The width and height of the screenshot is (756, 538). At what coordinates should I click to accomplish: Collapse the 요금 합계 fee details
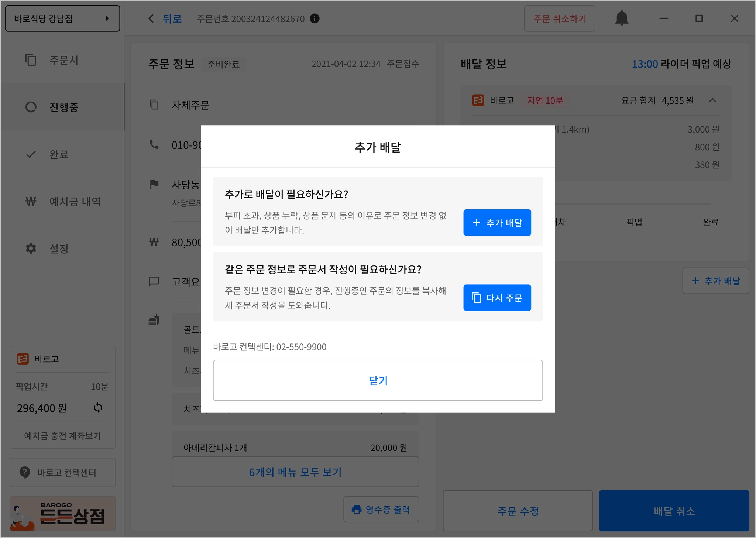(x=712, y=100)
